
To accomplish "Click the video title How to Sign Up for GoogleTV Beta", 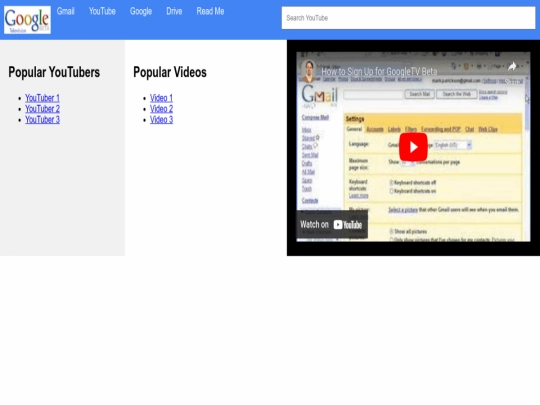I will (x=379, y=72).
